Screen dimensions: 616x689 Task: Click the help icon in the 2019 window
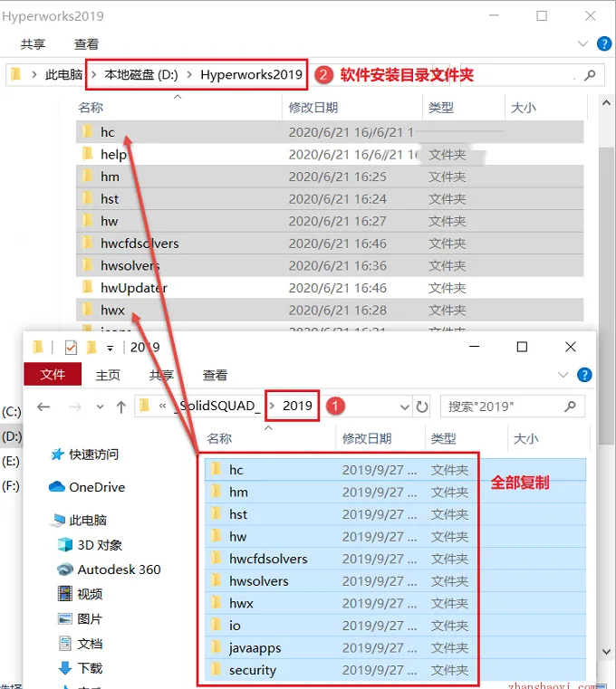click(x=584, y=375)
